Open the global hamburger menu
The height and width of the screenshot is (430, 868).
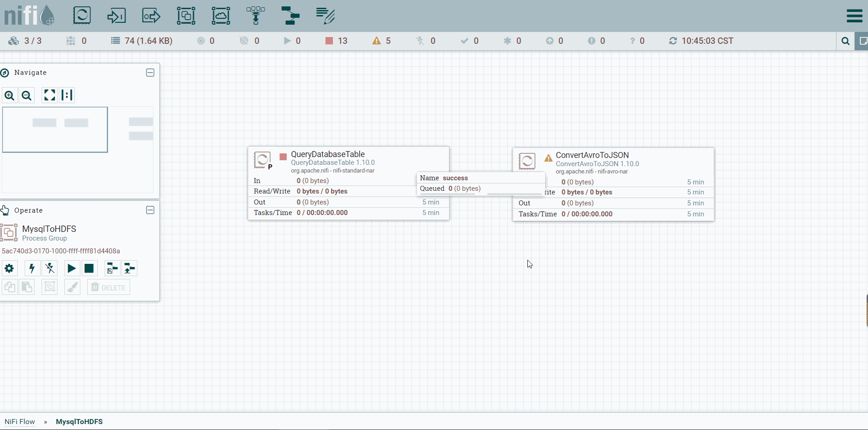pos(854,16)
